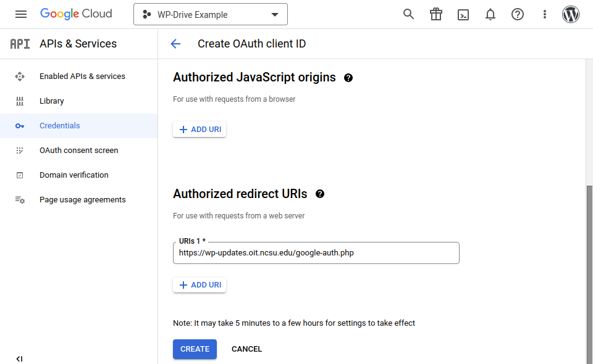The image size is (593, 364).
Task: Collapse the left sidebar navigation
Action: 19,358
